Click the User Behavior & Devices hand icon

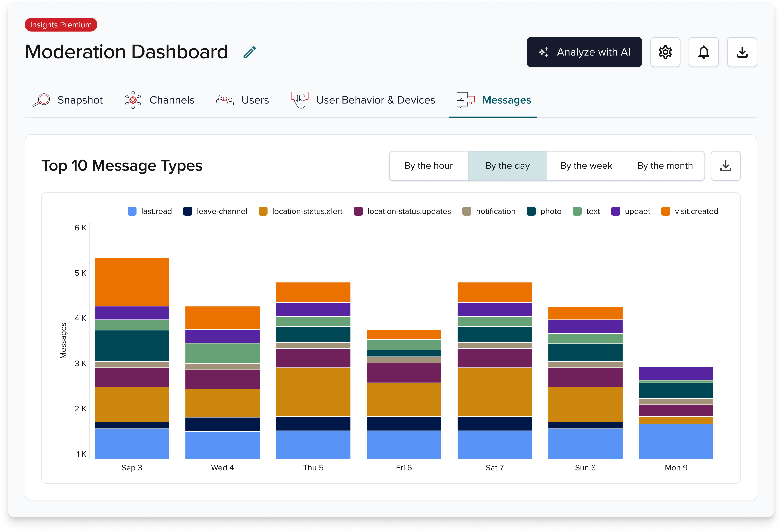pyautogui.click(x=299, y=100)
